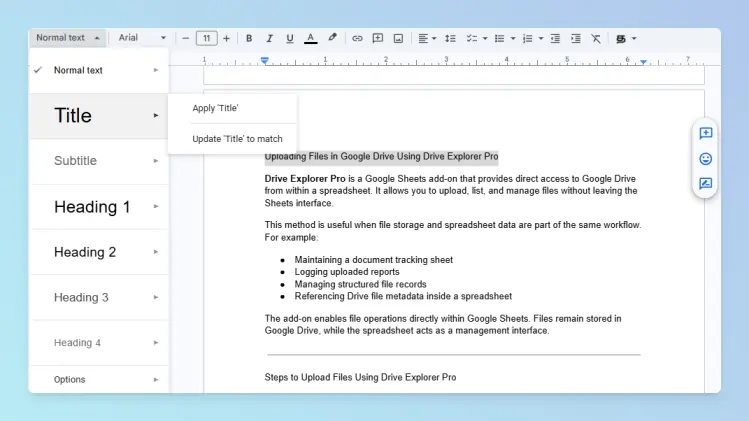The height and width of the screenshot is (421, 749).
Task: Click bullet Maintaining a document tracking sheet
Action: tap(374, 260)
